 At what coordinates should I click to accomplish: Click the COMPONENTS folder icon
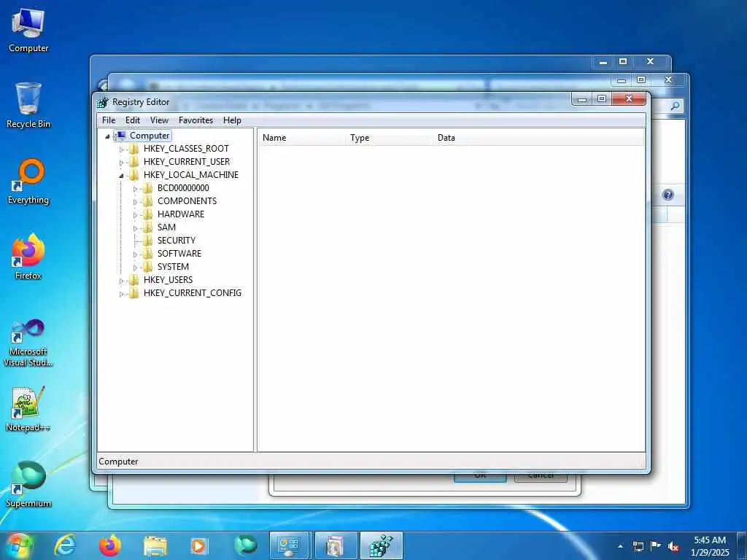[x=147, y=201]
